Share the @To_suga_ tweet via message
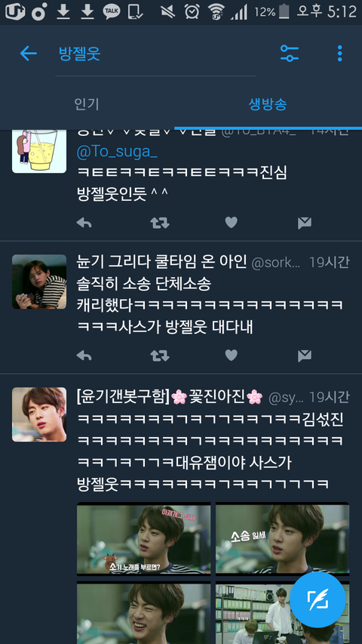The height and width of the screenshot is (644, 362). point(305,223)
